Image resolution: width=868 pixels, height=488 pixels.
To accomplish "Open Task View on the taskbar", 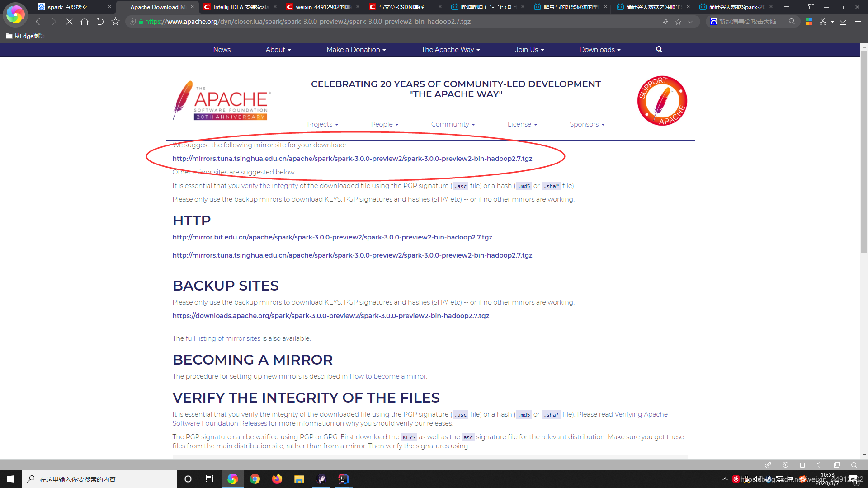I will coord(210,479).
